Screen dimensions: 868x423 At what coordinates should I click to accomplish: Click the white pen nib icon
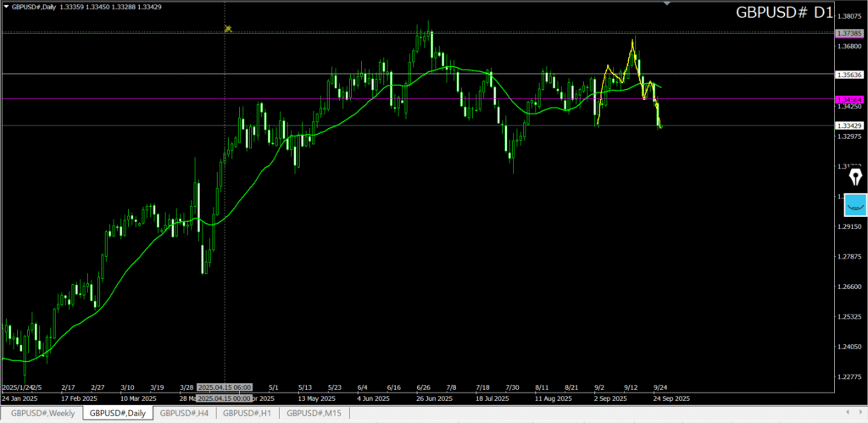855,177
